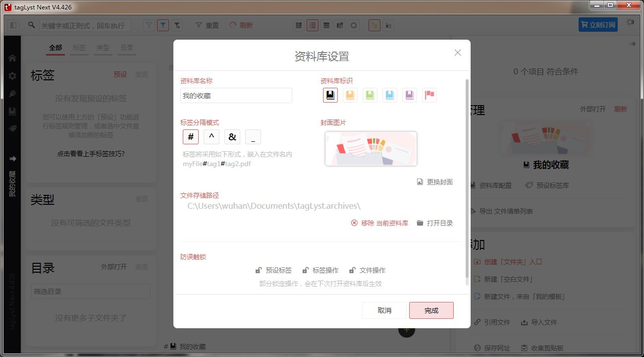Viewport: 644px width, 357px height.
Task: Switch to the 标签 tab
Action: point(79,48)
